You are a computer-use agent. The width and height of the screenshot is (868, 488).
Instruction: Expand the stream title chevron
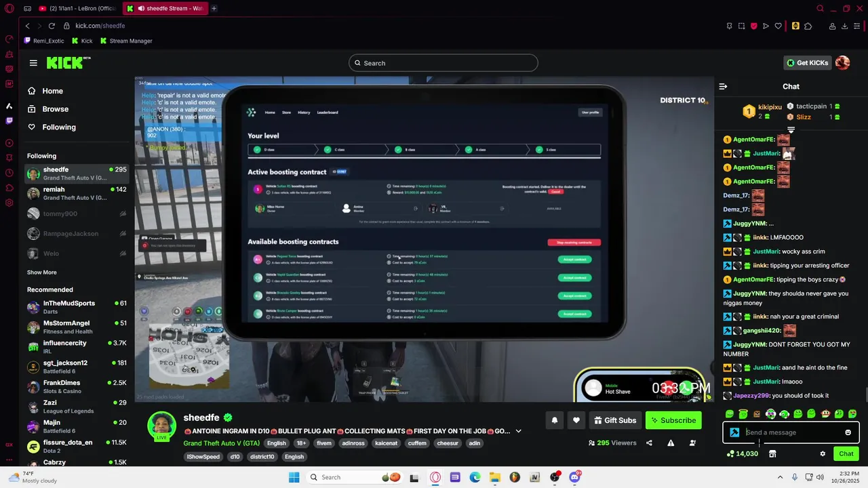(x=518, y=431)
